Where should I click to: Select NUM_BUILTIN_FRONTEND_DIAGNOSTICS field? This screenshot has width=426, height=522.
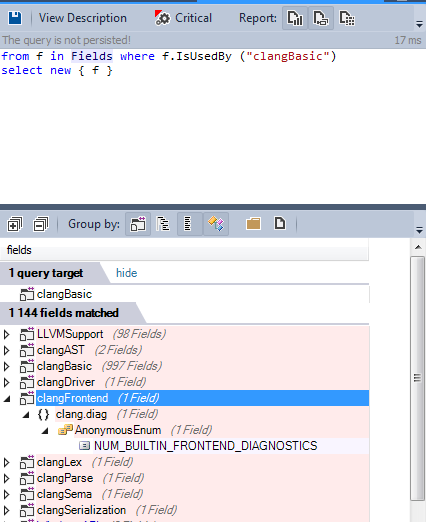(x=205, y=446)
